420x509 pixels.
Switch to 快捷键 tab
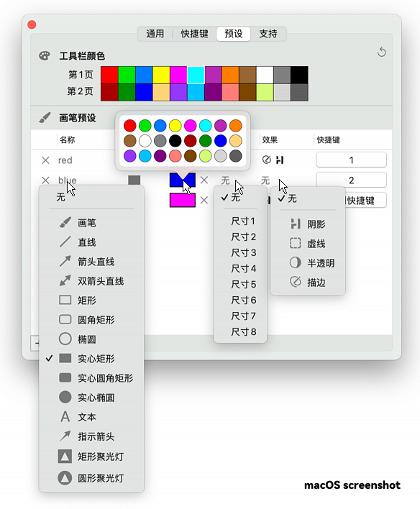(x=195, y=34)
